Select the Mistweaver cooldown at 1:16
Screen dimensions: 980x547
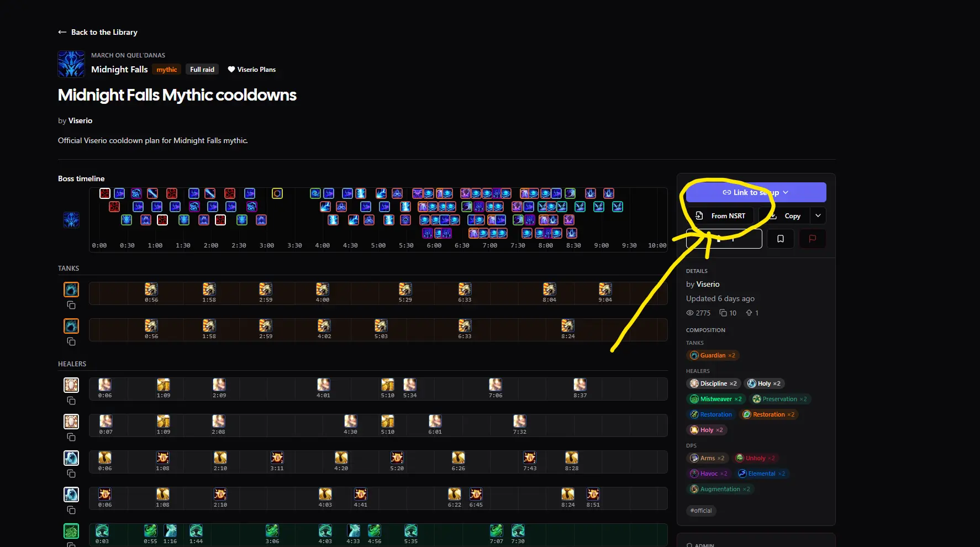(x=170, y=531)
